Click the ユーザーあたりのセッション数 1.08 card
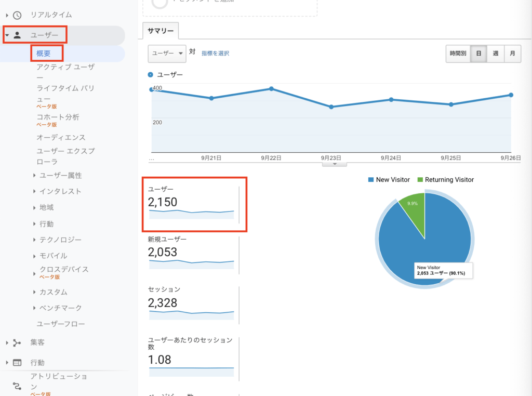Screen dimensions: 532x396 point(193,359)
